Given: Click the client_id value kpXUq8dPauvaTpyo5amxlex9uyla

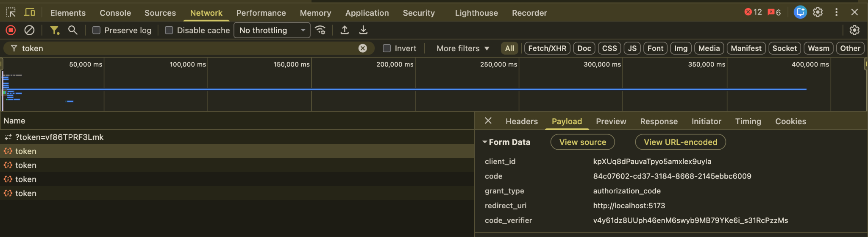Looking at the screenshot, I should click(652, 162).
